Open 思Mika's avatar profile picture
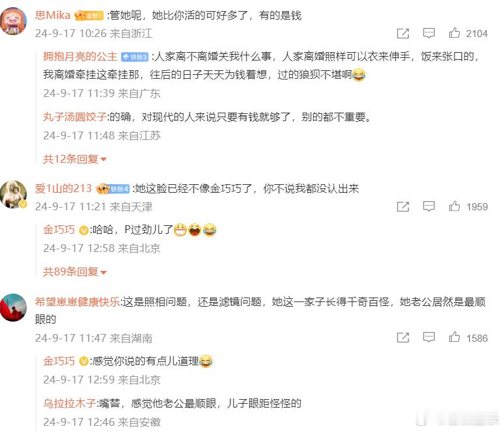504x431 pixels. tap(14, 21)
